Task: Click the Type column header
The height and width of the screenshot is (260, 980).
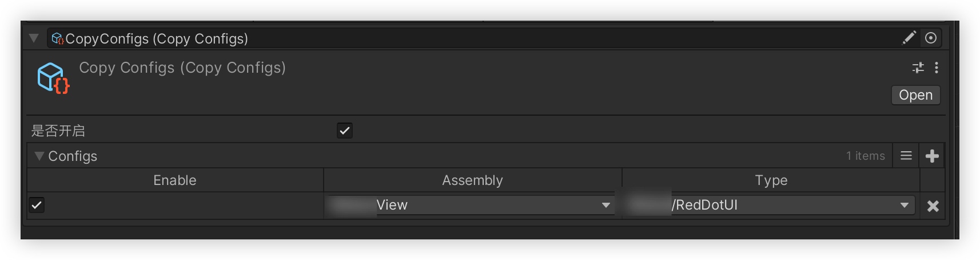Action: [x=771, y=180]
